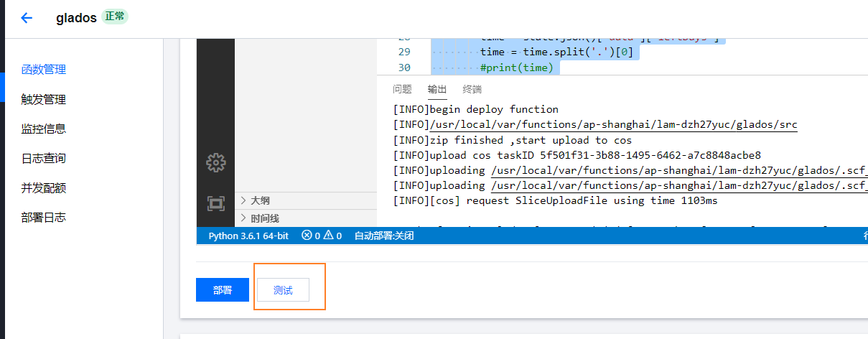Click the log line with upload cos taskID
This screenshot has height=339, width=868.
(577, 155)
